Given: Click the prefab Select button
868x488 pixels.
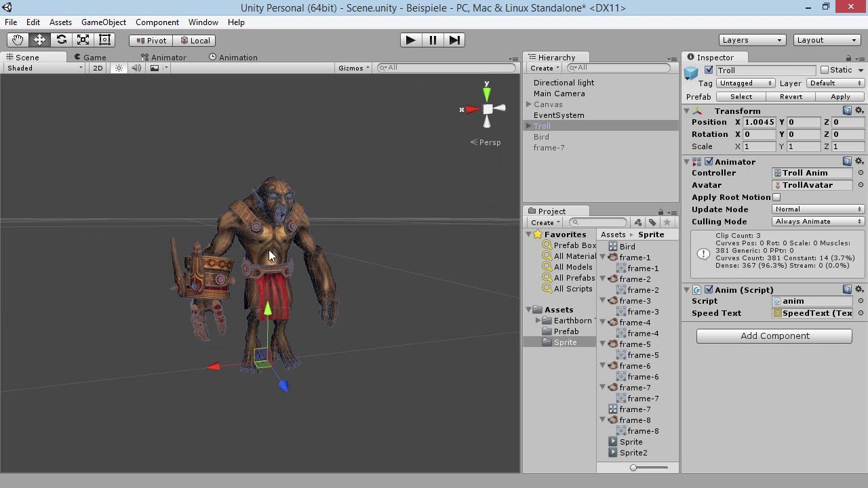Looking at the screenshot, I should [741, 97].
